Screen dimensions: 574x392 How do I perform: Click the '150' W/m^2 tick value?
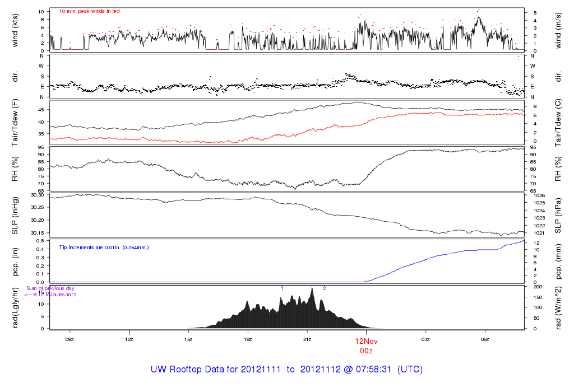click(538, 297)
